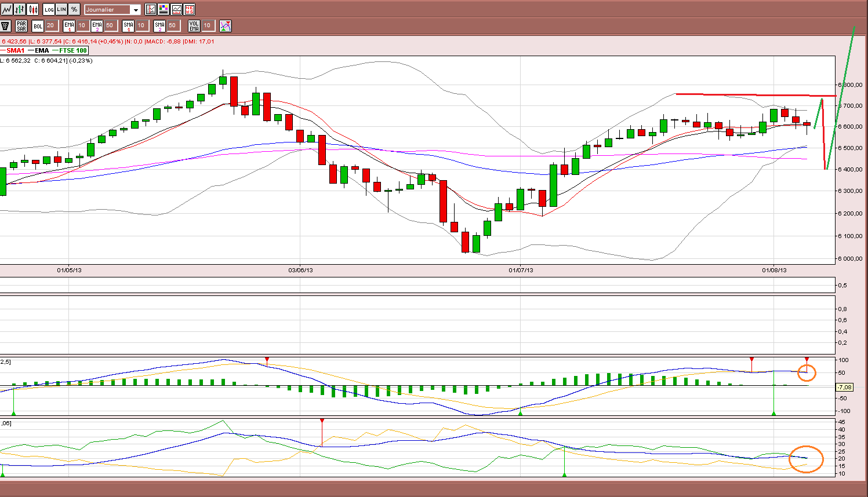868x497 pixels.
Task: Toggle the SMA 2 indicator
Action: (x=159, y=26)
